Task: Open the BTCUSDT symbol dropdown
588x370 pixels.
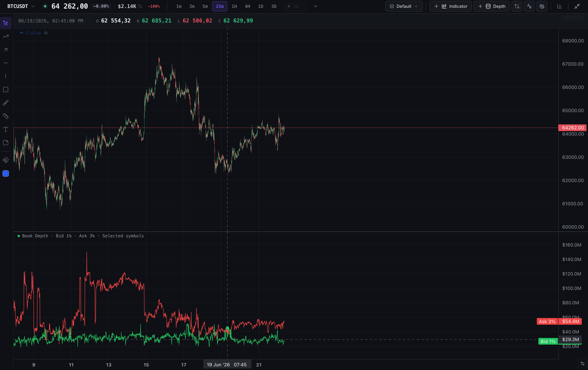Action: 21,6
